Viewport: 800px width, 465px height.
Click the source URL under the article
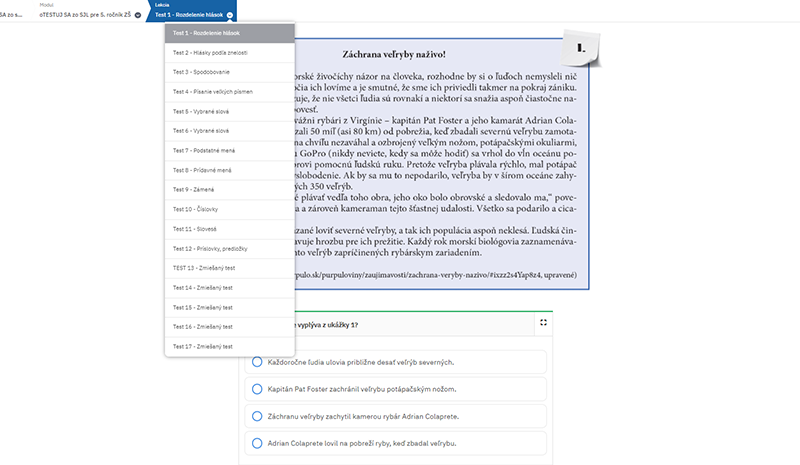pos(436,275)
